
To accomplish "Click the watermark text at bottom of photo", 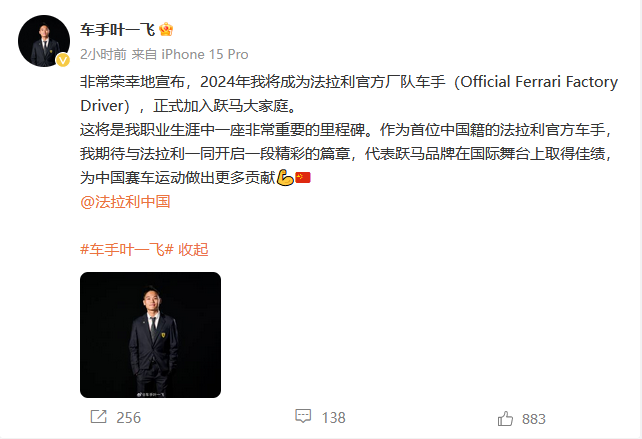I will point(150,394).
